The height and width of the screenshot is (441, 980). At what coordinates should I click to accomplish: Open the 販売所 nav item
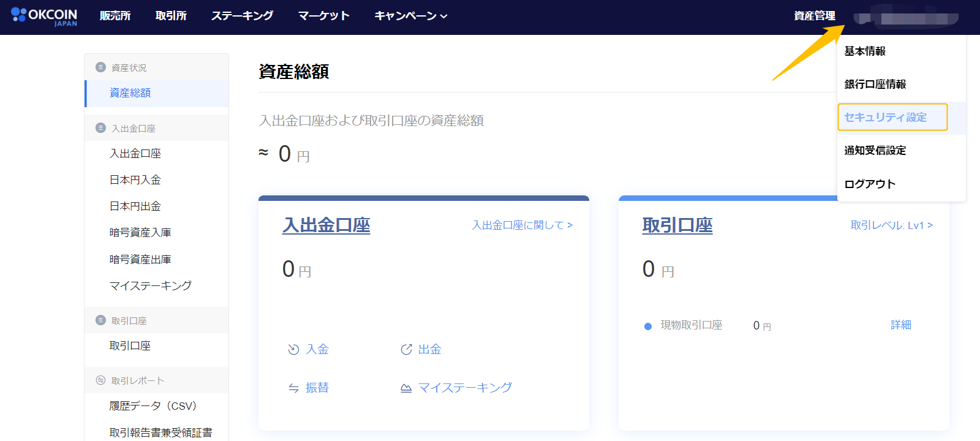click(115, 16)
